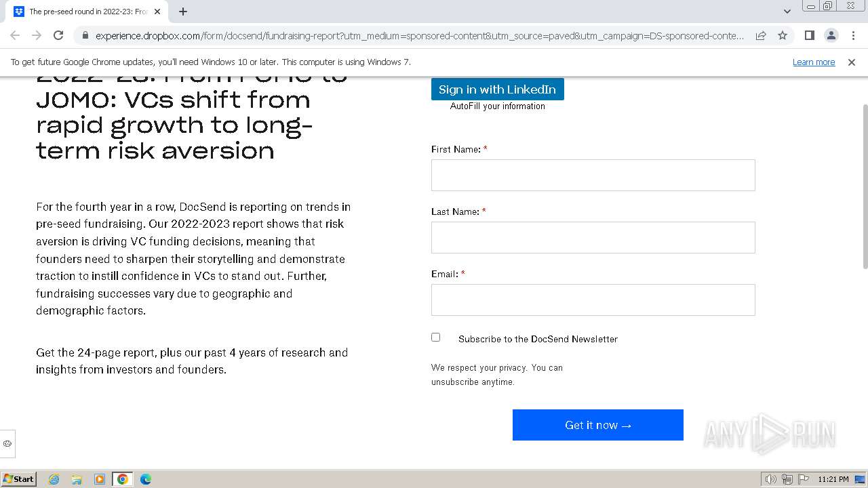Viewport: 868px width, 488px height.
Task: Open Microsoft Edge from taskbar
Action: click(x=146, y=479)
